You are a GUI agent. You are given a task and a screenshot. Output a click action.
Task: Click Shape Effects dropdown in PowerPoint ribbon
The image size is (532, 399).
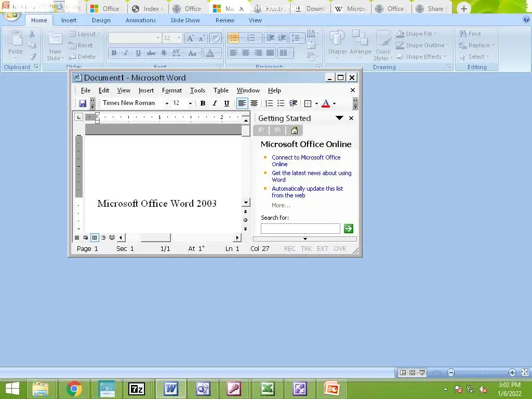[x=421, y=57]
